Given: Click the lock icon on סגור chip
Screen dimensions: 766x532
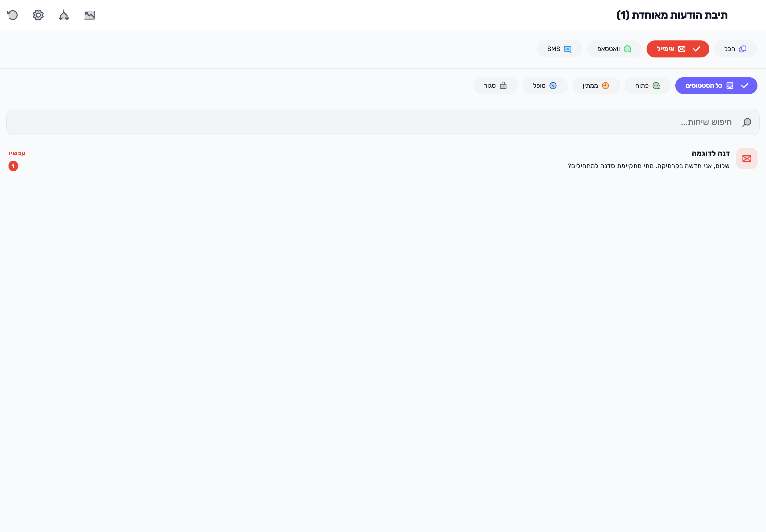Looking at the screenshot, I should (503, 86).
